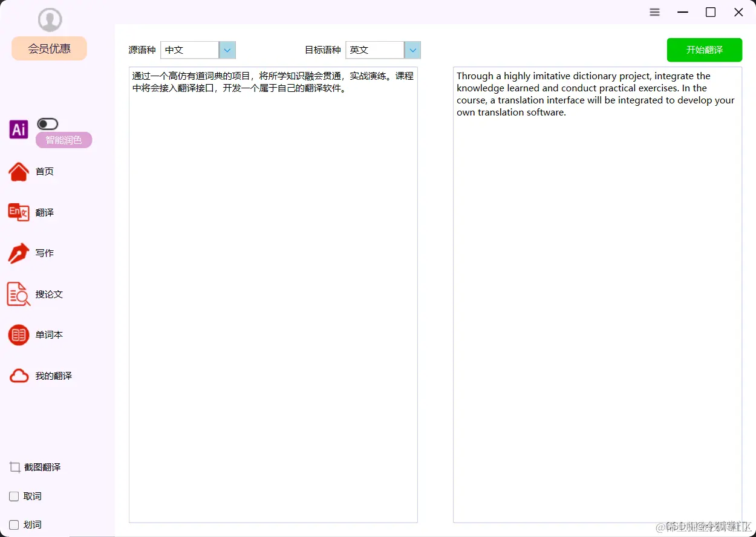The image size is (756, 537).
Task: Expand the target language 英文 dropdown
Action: pos(412,50)
